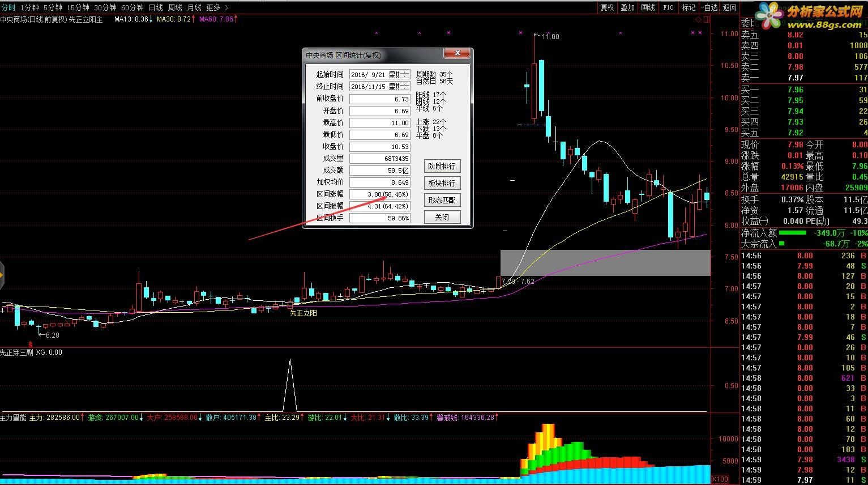This screenshot has width=868, height=485.
Task: Select the 60分钟 period tab
Action: (x=132, y=7)
